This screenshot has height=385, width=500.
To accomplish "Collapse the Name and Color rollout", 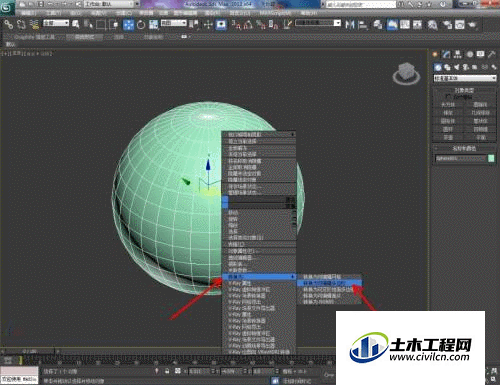I will click(x=464, y=148).
